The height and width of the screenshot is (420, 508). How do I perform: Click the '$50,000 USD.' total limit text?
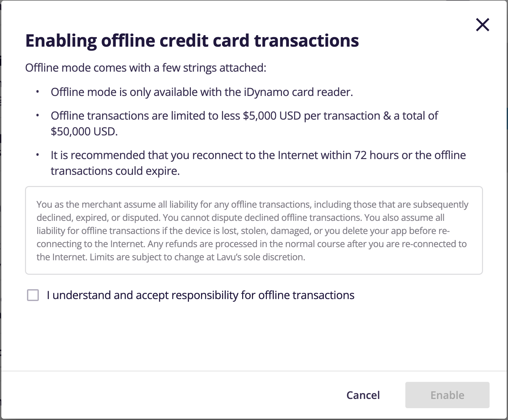[84, 131]
